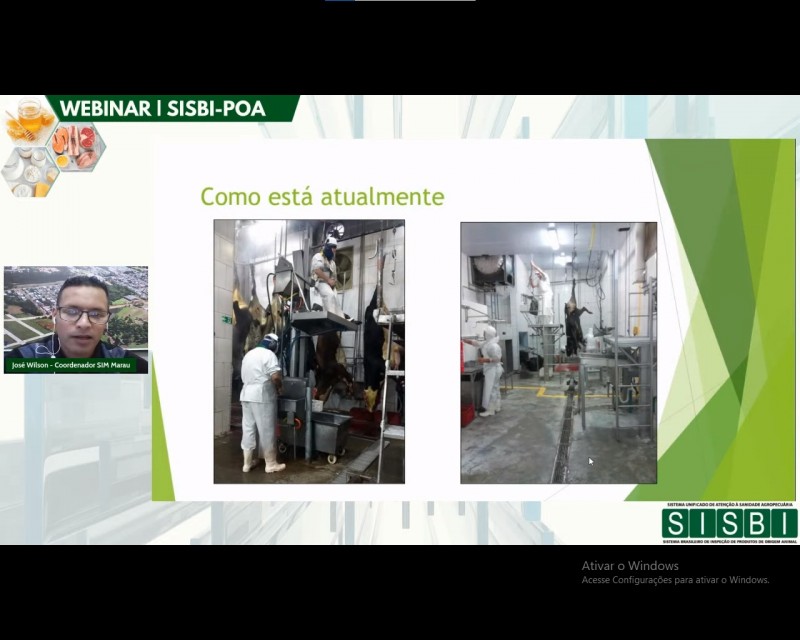This screenshot has width=800, height=640.
Task: Click the dairy products hexagon icon
Action: click(x=29, y=174)
